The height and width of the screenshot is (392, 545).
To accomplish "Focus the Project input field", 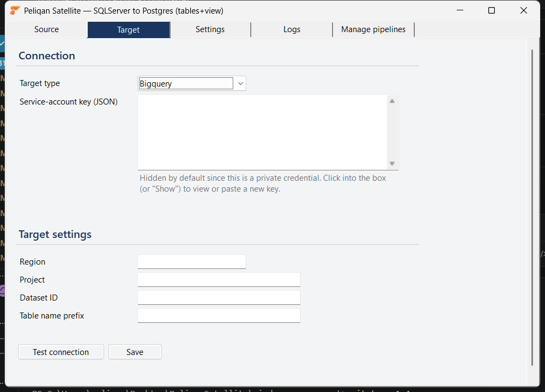I will (219, 279).
